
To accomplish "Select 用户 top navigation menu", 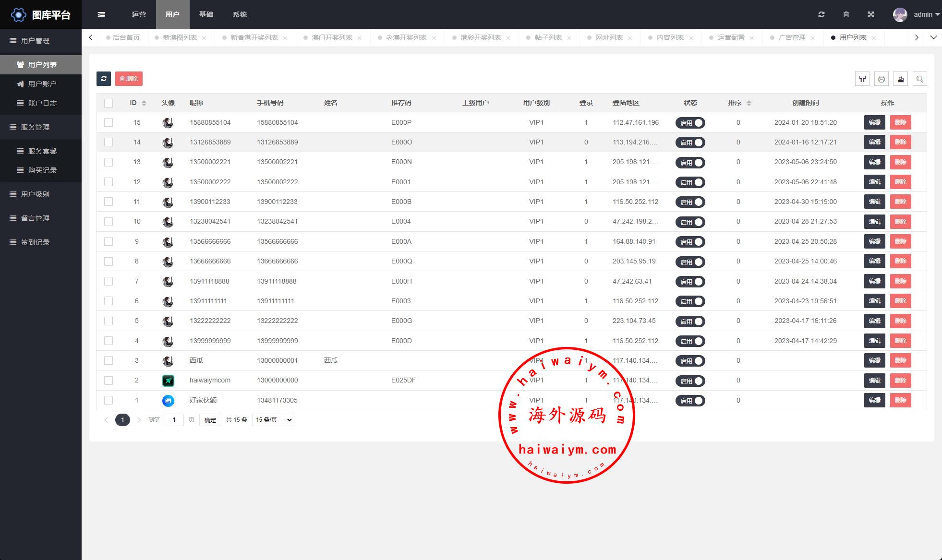I will click(173, 14).
